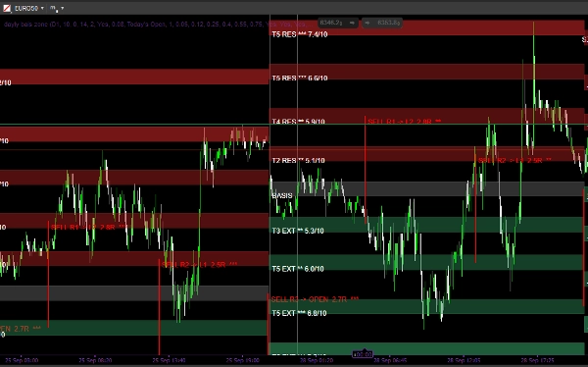The image size is (588, 367).
Task: Click the crosshair time marker on time axis
Action: (363, 354)
